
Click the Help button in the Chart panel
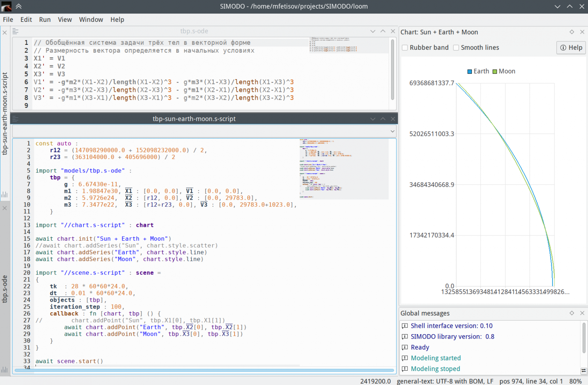pyautogui.click(x=571, y=47)
